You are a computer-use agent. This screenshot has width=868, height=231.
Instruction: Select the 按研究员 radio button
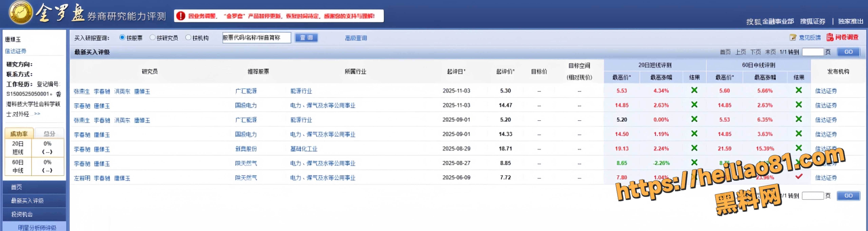[152, 38]
